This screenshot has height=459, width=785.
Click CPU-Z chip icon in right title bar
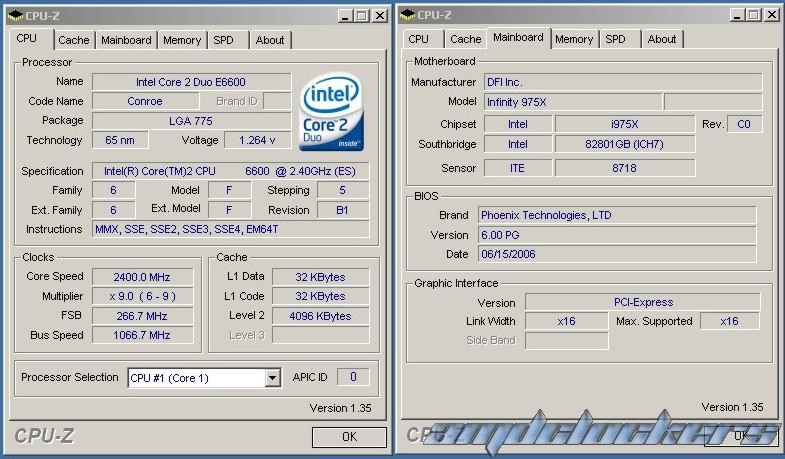[406, 15]
